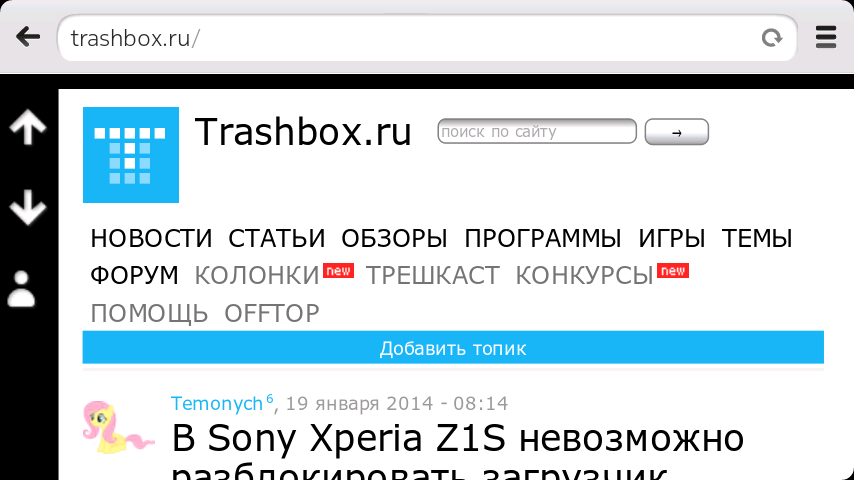Reload the page using the refresh icon
The height and width of the screenshot is (480, 854).
click(772, 38)
